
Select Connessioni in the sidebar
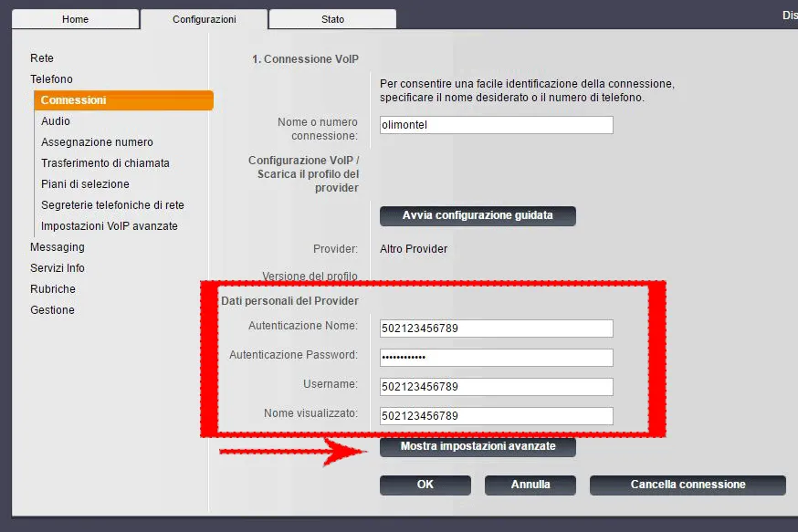[x=73, y=100]
